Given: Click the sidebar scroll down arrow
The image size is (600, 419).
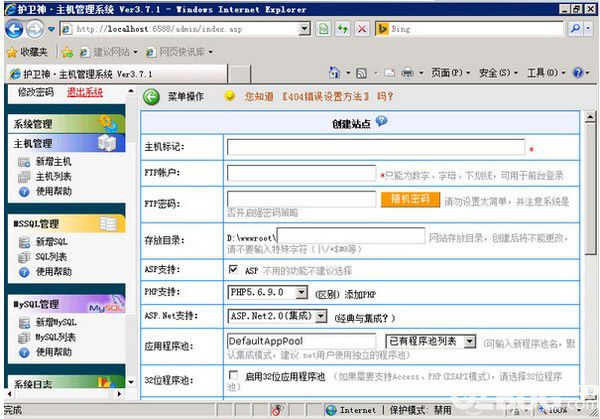Looking at the screenshot, I should (131, 382).
